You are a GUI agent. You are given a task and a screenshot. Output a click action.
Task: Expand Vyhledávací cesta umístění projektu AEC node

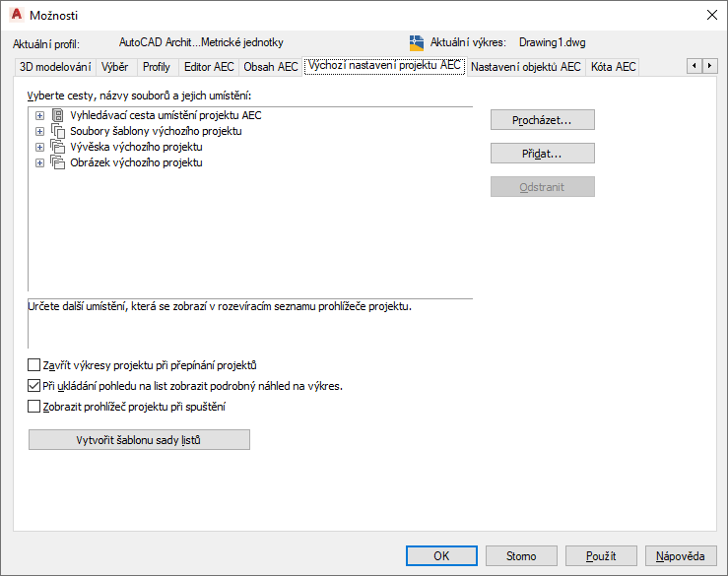(x=40, y=115)
